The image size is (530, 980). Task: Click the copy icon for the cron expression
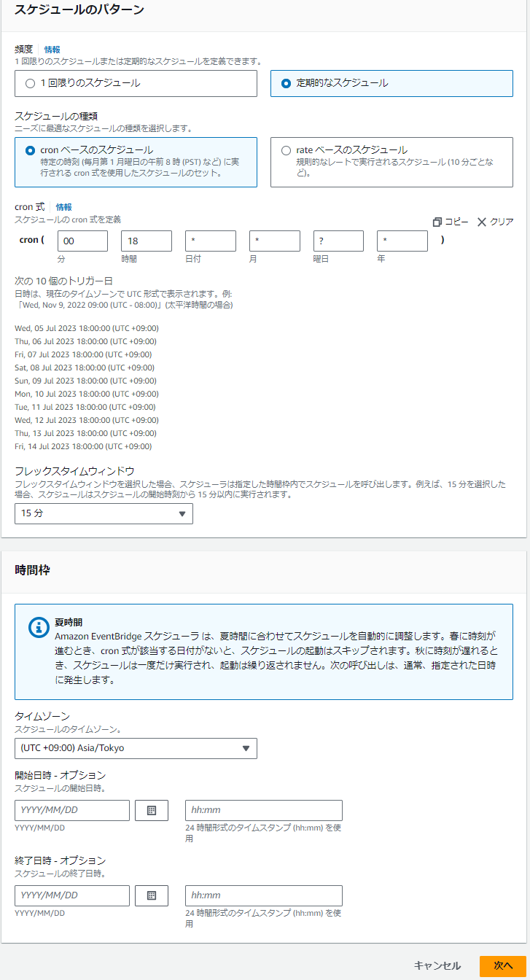click(x=437, y=222)
